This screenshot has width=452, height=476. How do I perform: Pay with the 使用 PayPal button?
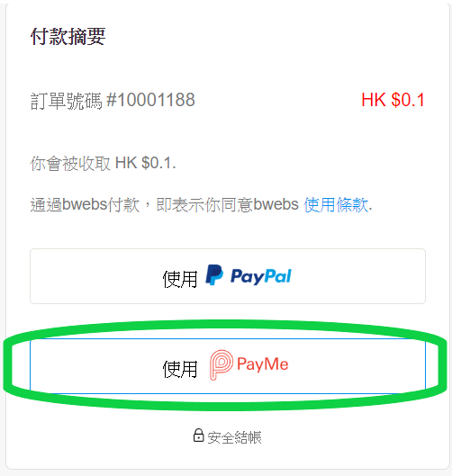(x=228, y=276)
